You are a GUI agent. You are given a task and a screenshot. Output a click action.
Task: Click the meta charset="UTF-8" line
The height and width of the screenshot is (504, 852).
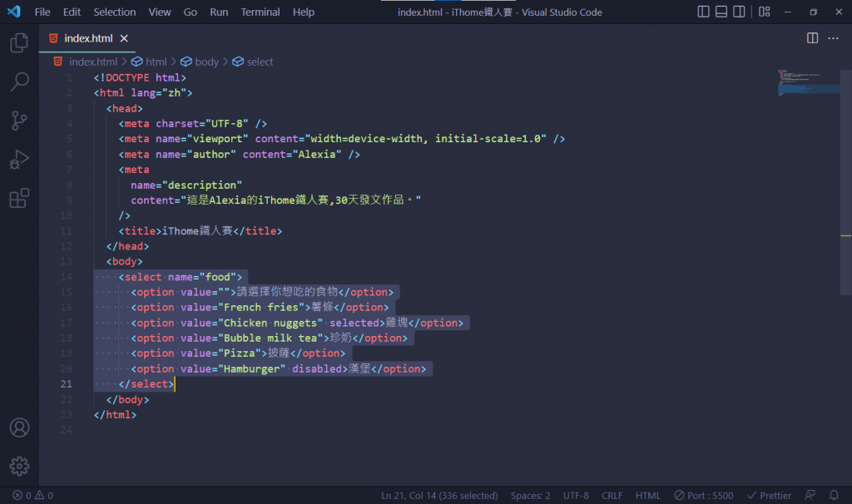(193, 124)
